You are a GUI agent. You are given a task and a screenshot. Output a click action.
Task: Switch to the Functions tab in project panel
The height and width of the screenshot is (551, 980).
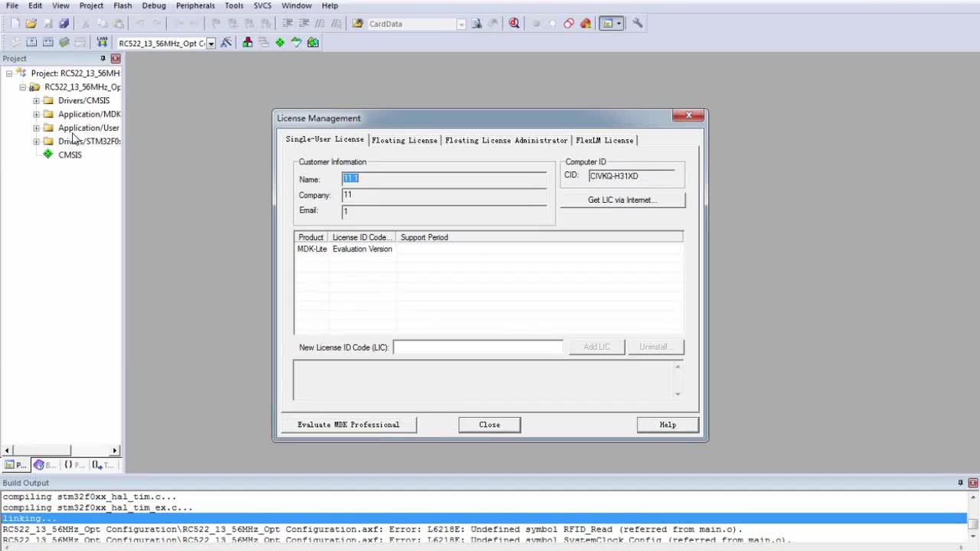74,465
